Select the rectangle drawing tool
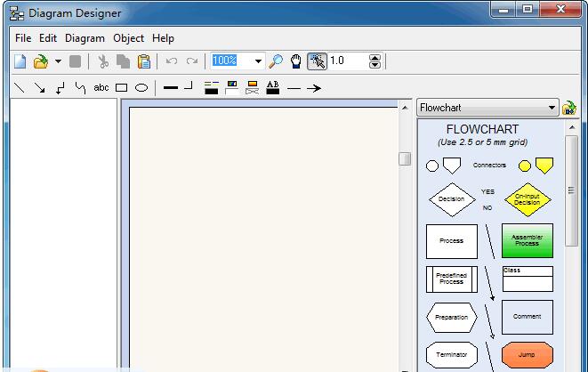Image resolution: width=588 pixels, height=372 pixels. [122, 88]
